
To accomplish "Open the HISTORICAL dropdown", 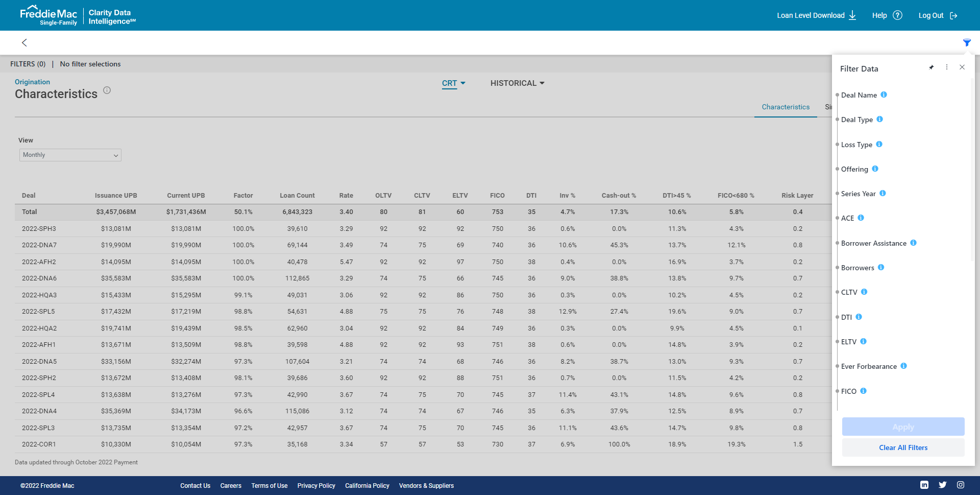I will [x=517, y=83].
